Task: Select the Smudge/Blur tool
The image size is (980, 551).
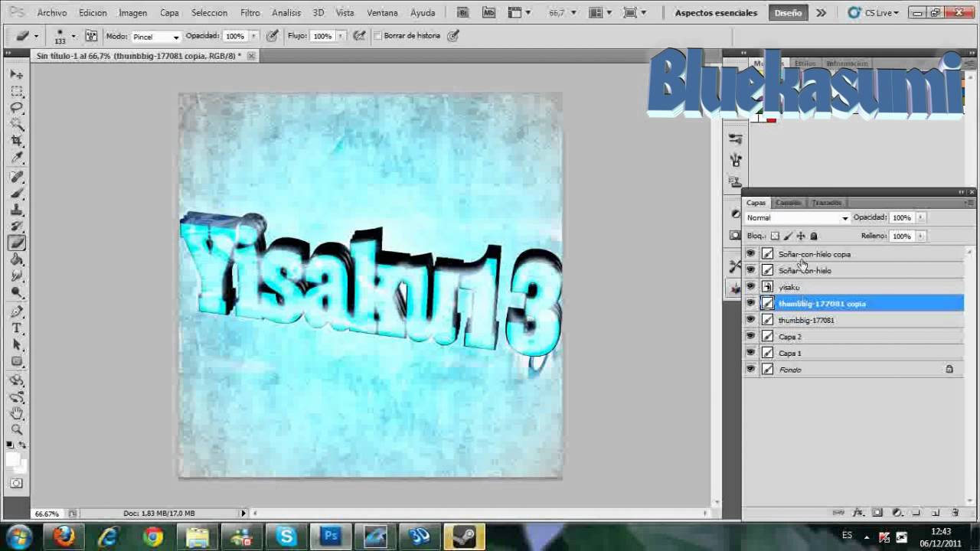Action: [x=17, y=276]
